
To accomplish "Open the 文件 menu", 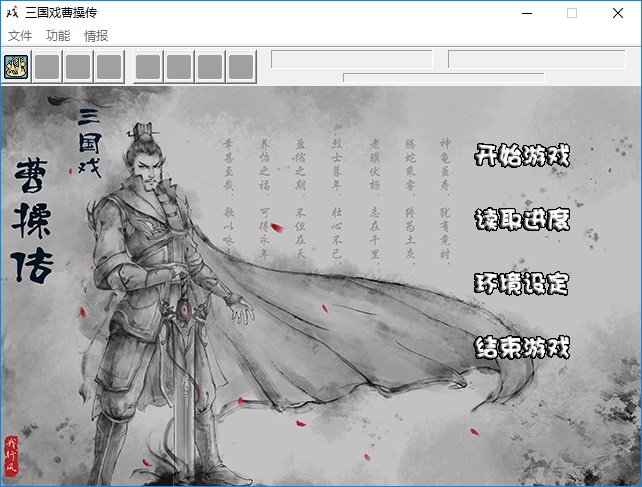I will click(x=20, y=36).
